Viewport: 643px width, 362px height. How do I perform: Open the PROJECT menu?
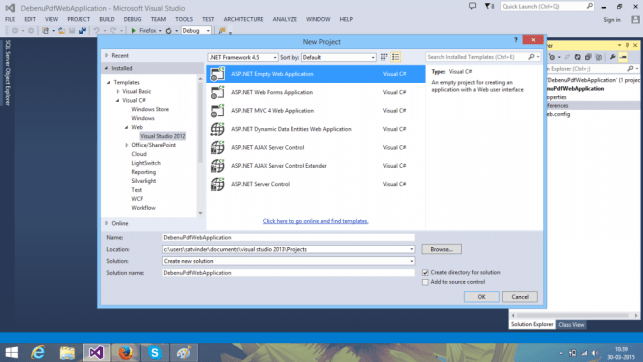tap(78, 19)
